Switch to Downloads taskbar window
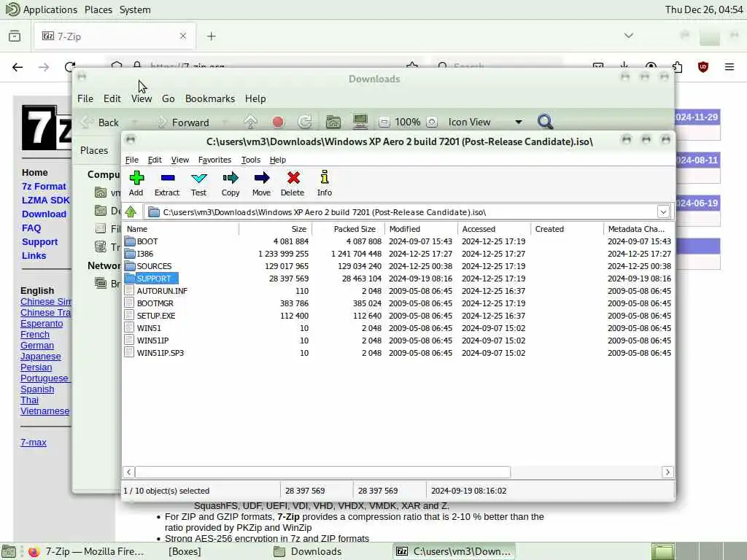Viewport: 747px width, 560px height. (x=309, y=551)
